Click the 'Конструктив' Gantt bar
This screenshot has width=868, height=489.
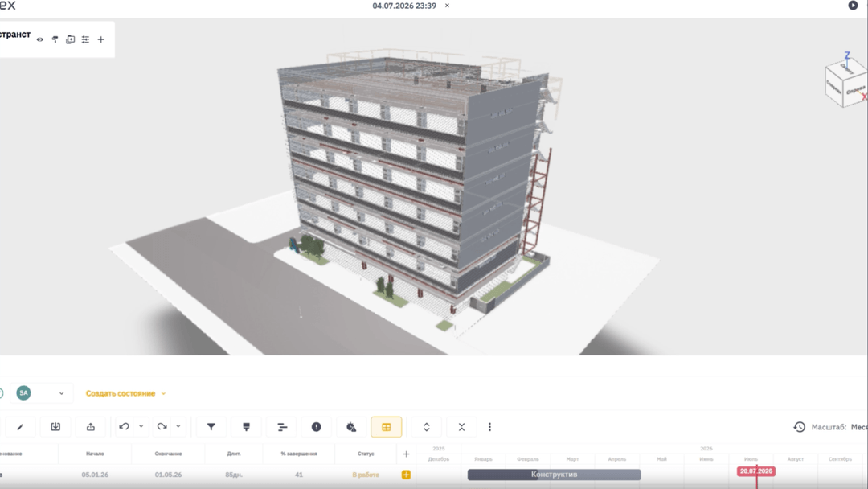[554, 475]
